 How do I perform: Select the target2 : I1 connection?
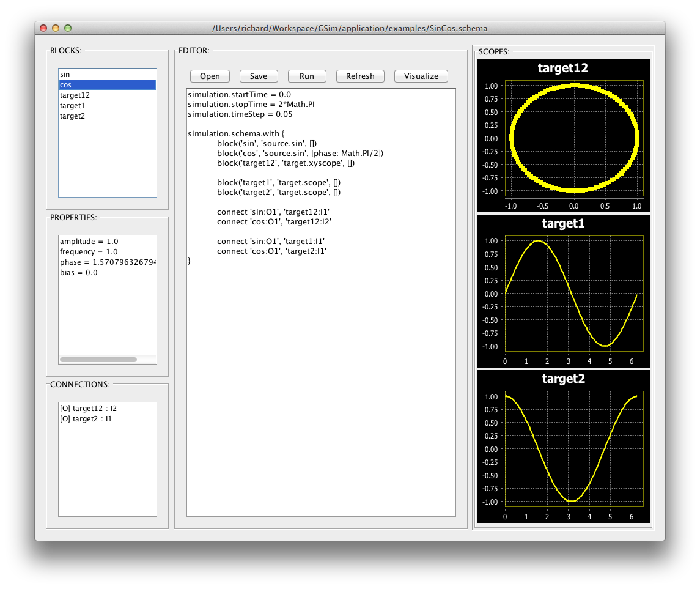[86, 419]
